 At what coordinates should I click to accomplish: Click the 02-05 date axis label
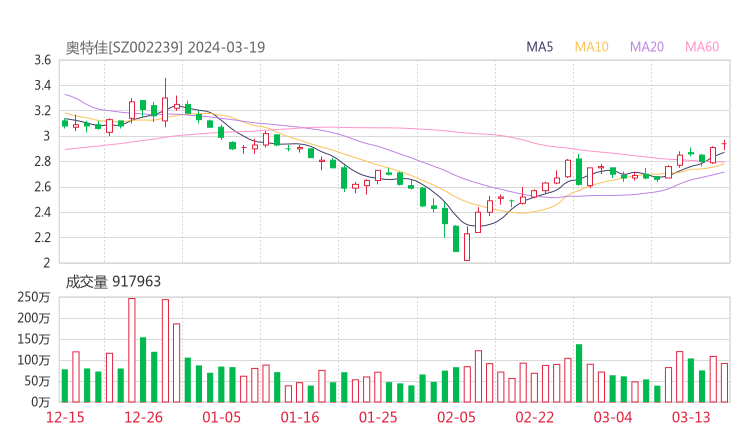pyautogui.click(x=456, y=417)
